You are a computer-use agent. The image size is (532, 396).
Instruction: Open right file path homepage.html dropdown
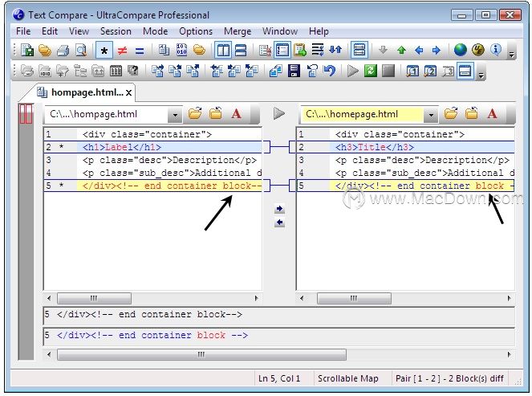[x=431, y=115]
